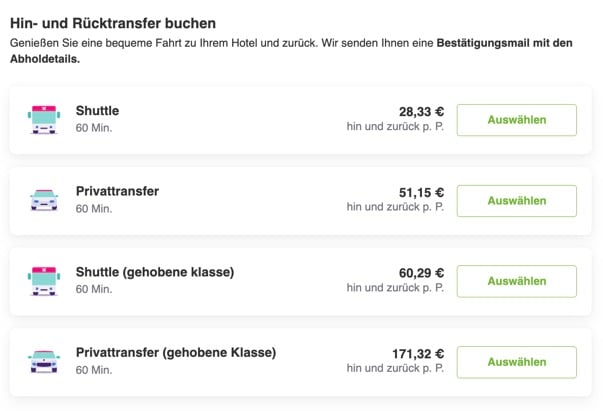Viewport: 603px width, 411px height.
Task: Click the 51,15 € price label
Action: 421,193
